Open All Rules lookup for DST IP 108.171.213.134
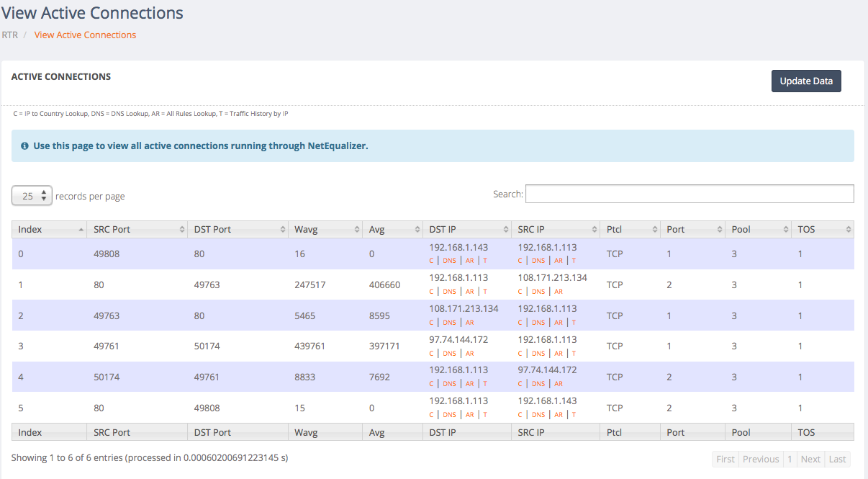Screen dimensions: 868x479 pos(469,322)
